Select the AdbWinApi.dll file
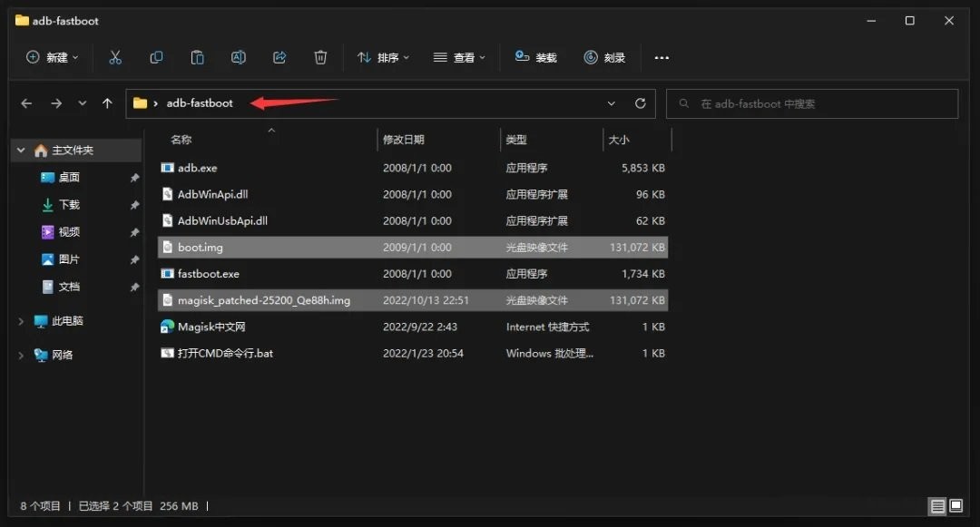 pos(413,194)
